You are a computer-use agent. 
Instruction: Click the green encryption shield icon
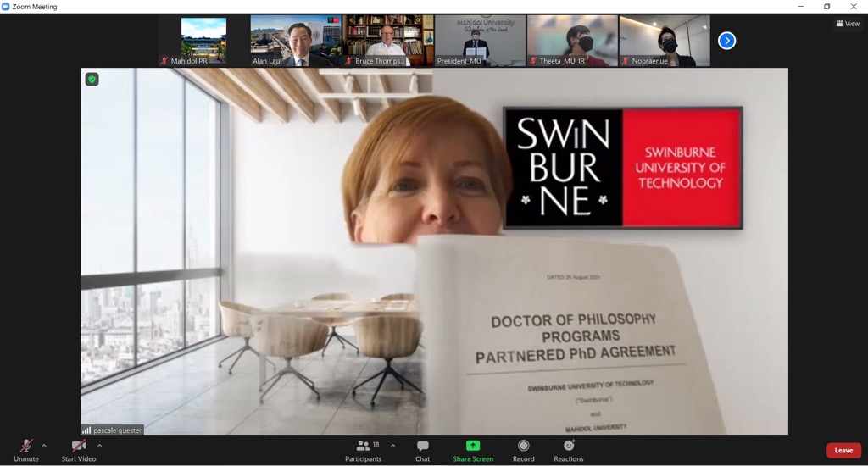pos(92,80)
